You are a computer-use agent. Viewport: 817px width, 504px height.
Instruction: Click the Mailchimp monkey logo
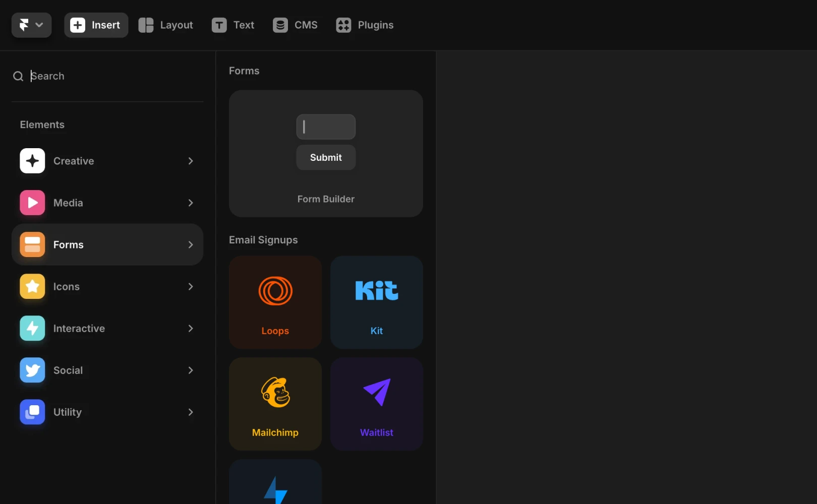(275, 392)
